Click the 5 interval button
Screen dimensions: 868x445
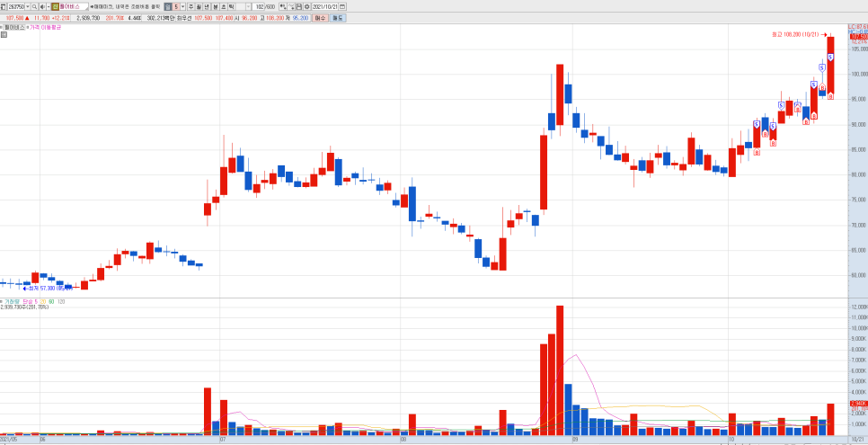point(175,6)
